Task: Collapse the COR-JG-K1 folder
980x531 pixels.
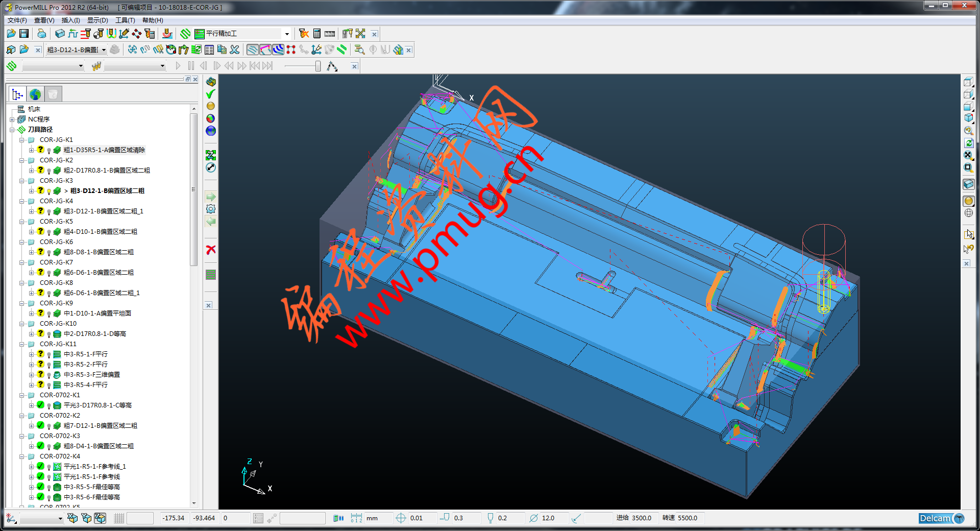Action: click(x=22, y=140)
